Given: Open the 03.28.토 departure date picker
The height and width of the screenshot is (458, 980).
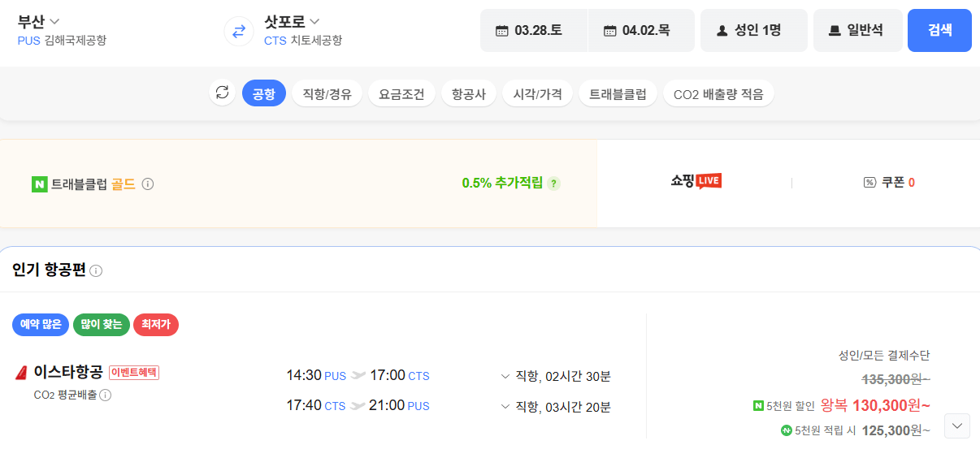Looking at the screenshot, I should pos(533,30).
